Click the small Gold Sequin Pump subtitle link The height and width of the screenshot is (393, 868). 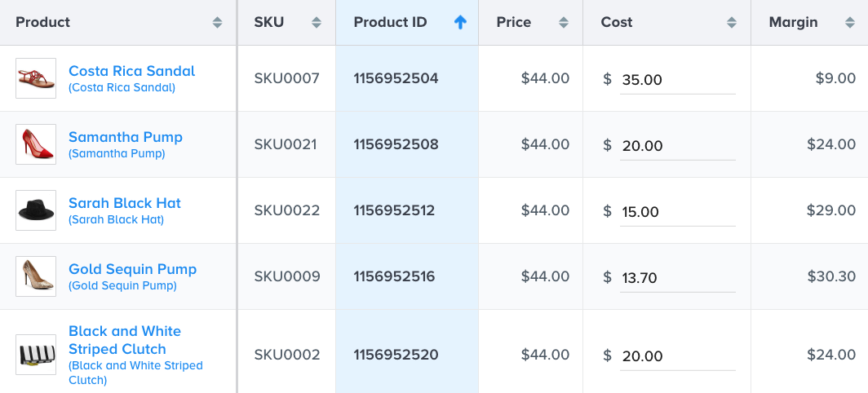(x=122, y=285)
